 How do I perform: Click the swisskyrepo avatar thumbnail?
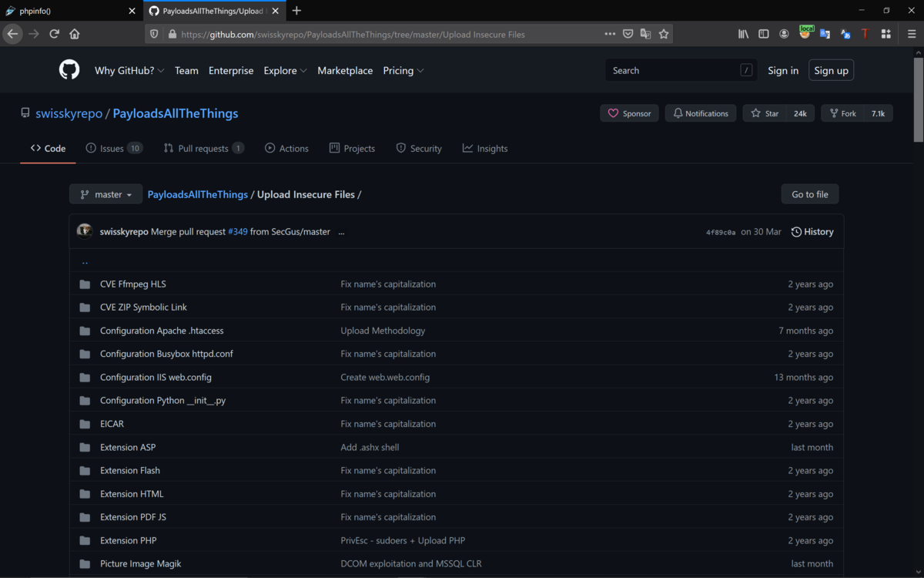[85, 231]
